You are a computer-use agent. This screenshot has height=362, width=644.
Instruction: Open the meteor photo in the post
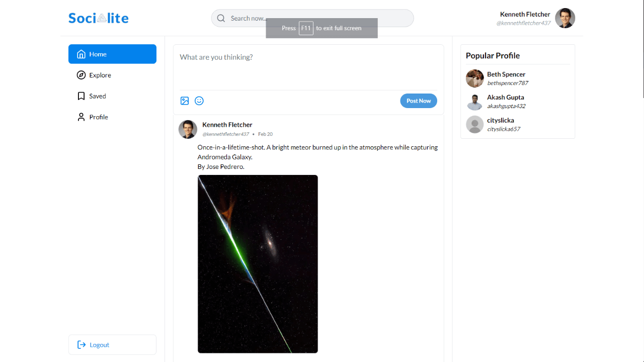(258, 263)
